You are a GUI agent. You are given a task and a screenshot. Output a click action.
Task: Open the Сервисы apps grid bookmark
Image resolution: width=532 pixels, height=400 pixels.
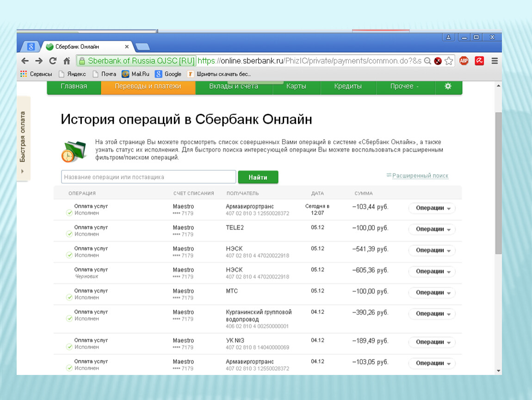click(x=36, y=74)
